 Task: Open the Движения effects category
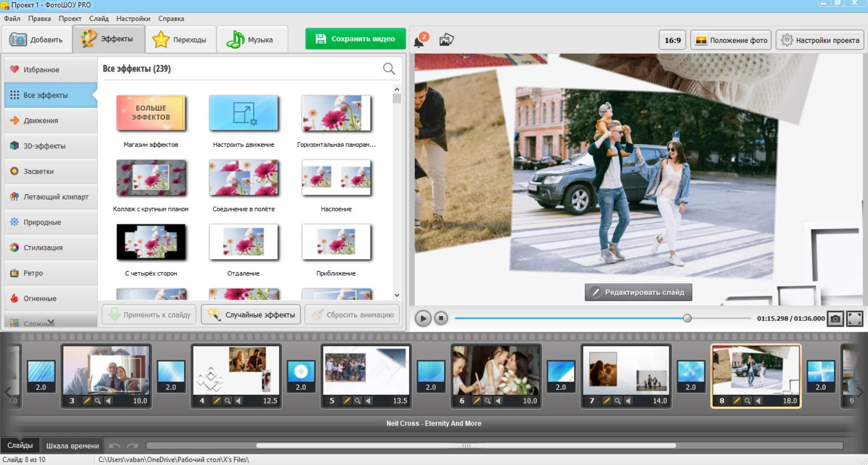(51, 120)
